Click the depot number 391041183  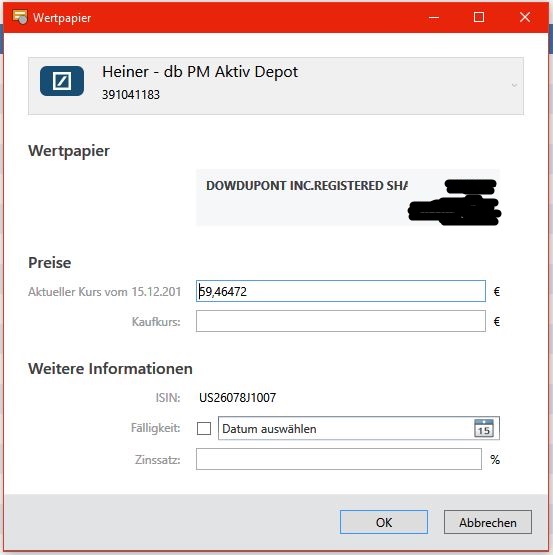[x=131, y=95]
